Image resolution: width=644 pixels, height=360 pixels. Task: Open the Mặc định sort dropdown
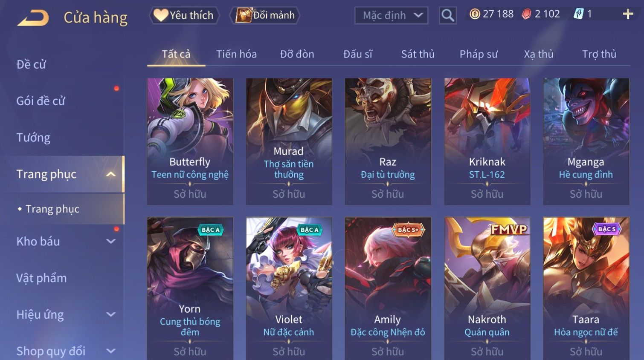coord(391,16)
